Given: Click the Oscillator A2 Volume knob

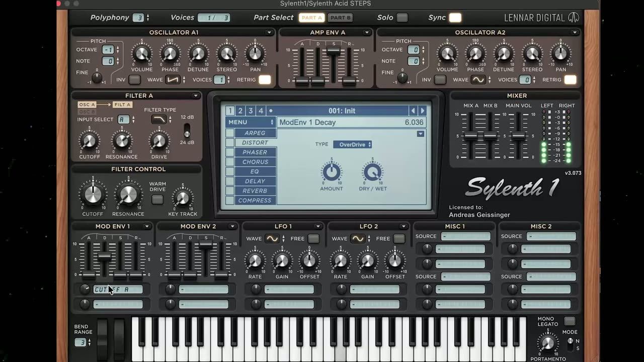Looking at the screenshot, I should tap(447, 53).
